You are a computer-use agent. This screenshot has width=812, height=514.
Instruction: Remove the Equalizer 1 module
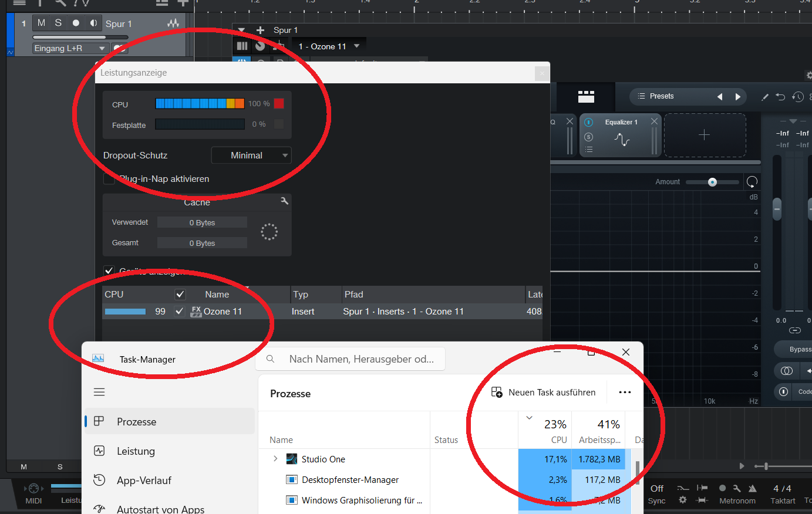(x=654, y=121)
